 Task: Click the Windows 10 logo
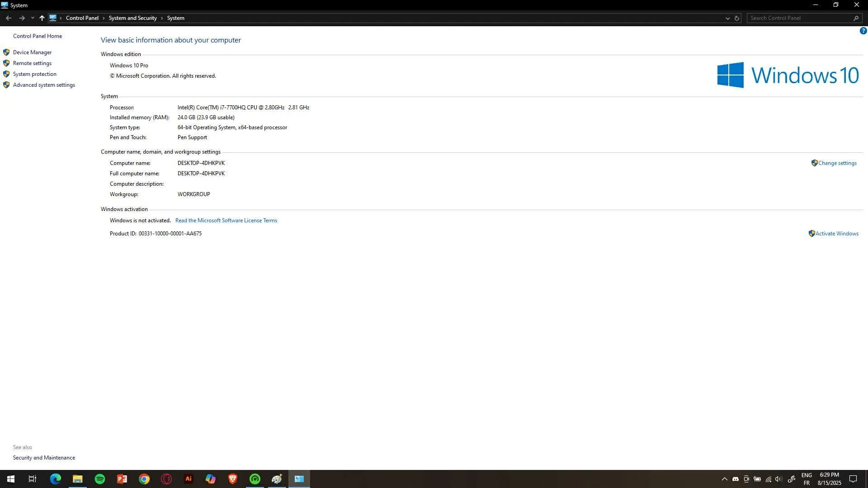coord(788,75)
